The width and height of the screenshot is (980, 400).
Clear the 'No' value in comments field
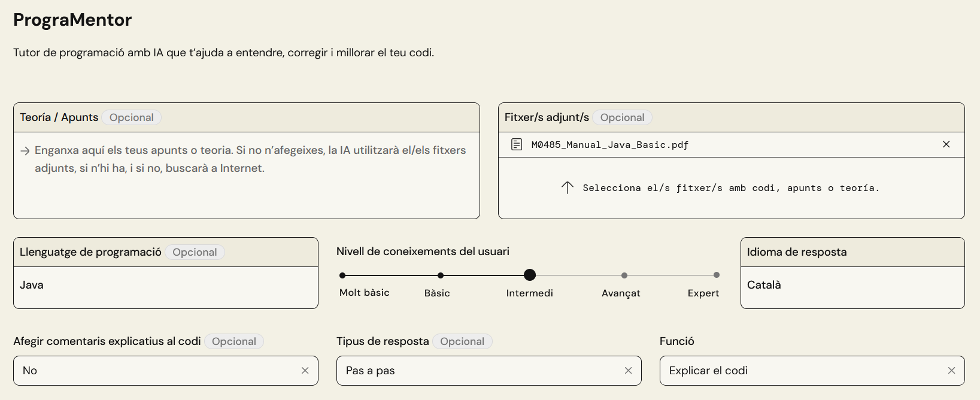[x=305, y=371]
